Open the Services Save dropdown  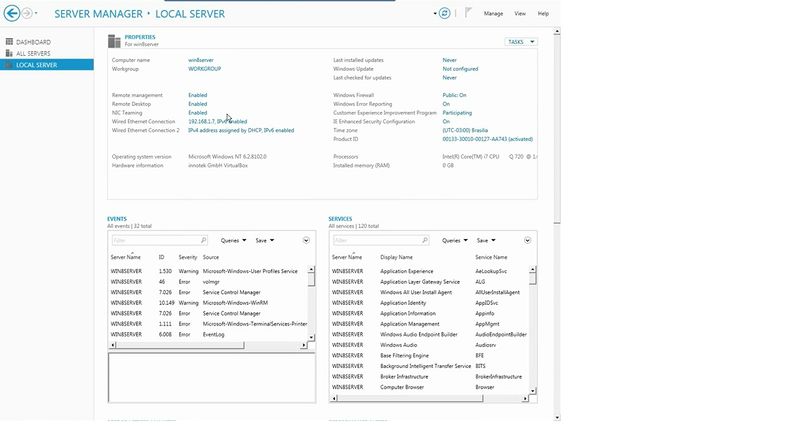[486, 240]
